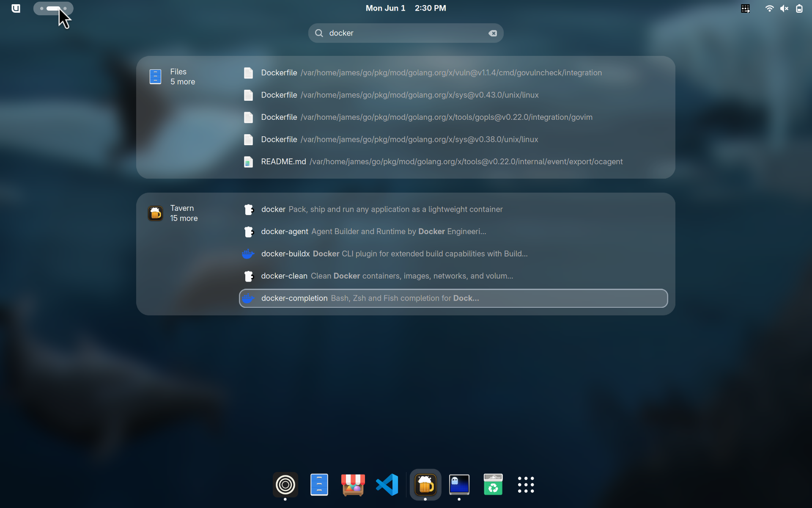This screenshot has height=508, width=812.
Task: Select the docker-agent Tavern result
Action: [x=453, y=232]
